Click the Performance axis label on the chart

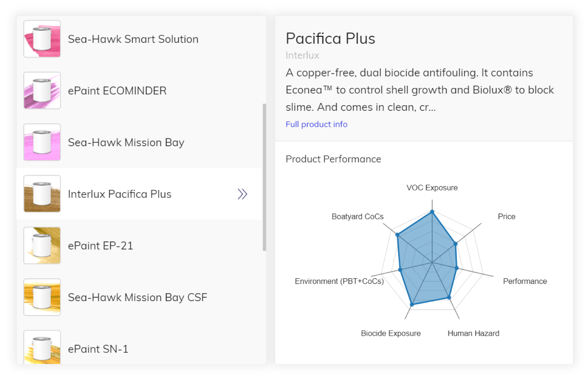coord(525,281)
